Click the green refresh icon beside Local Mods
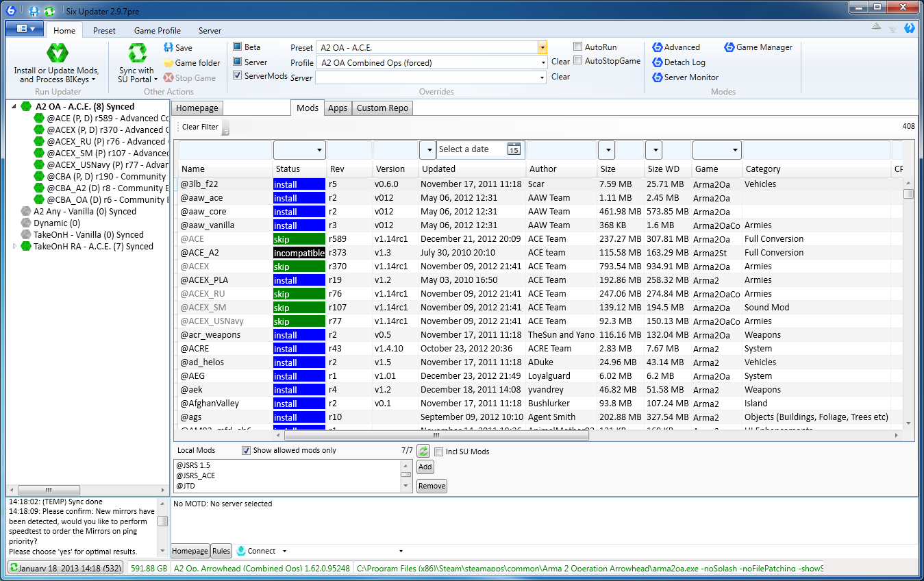Viewport: 924px width, 581px height. (424, 451)
